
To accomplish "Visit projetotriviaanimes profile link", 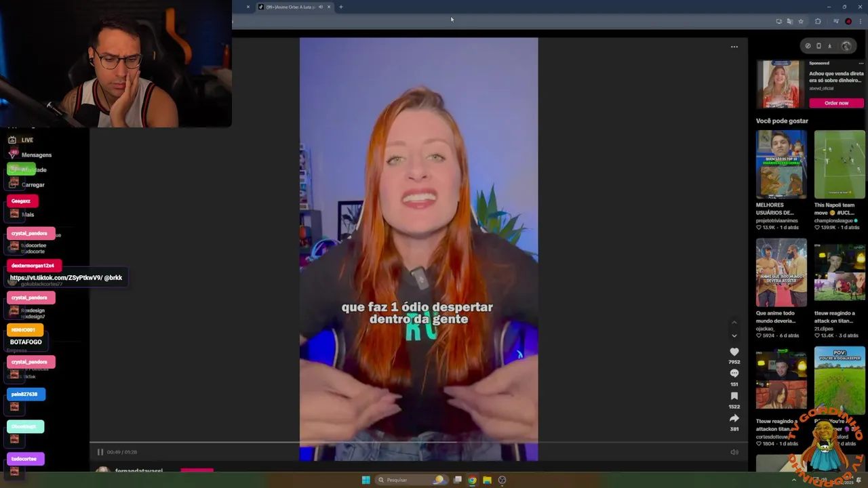I will [777, 220].
